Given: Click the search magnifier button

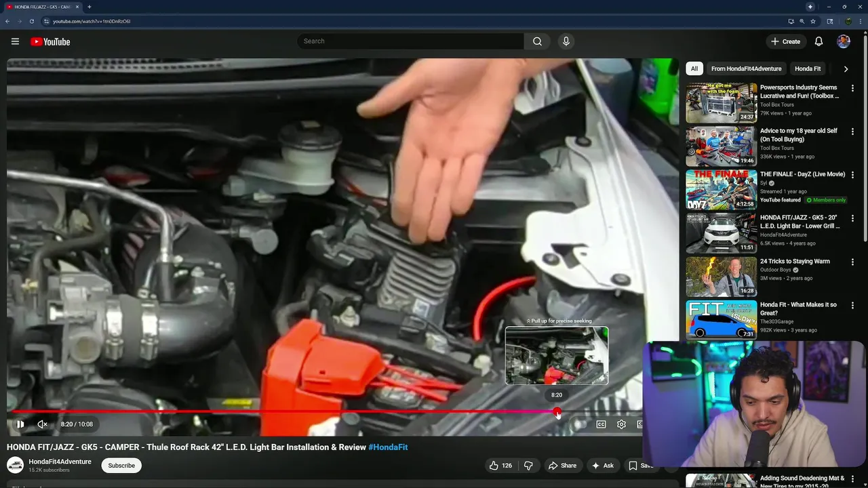Looking at the screenshot, I should (x=537, y=41).
